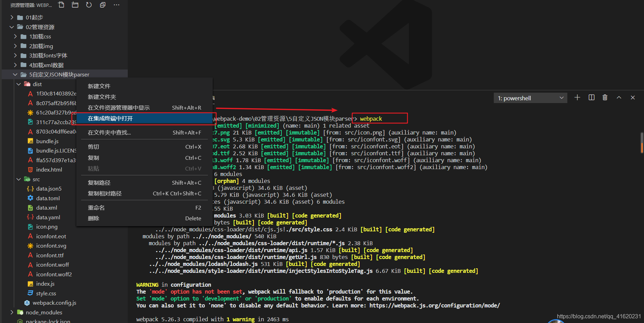644x323 pixels.
Task: Open 311c77a2ccb23 image file in dist
Action: 56,122
